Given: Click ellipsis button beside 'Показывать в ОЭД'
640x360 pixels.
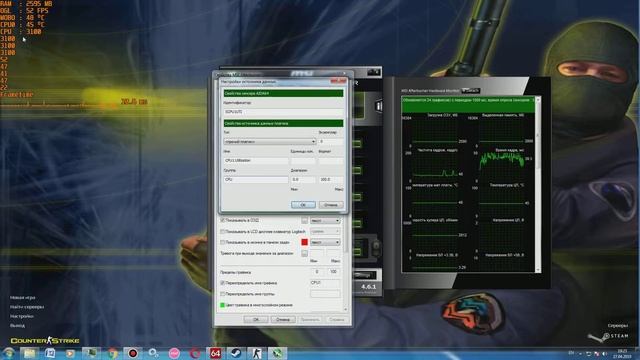Looking at the screenshot, I should click(x=304, y=220).
